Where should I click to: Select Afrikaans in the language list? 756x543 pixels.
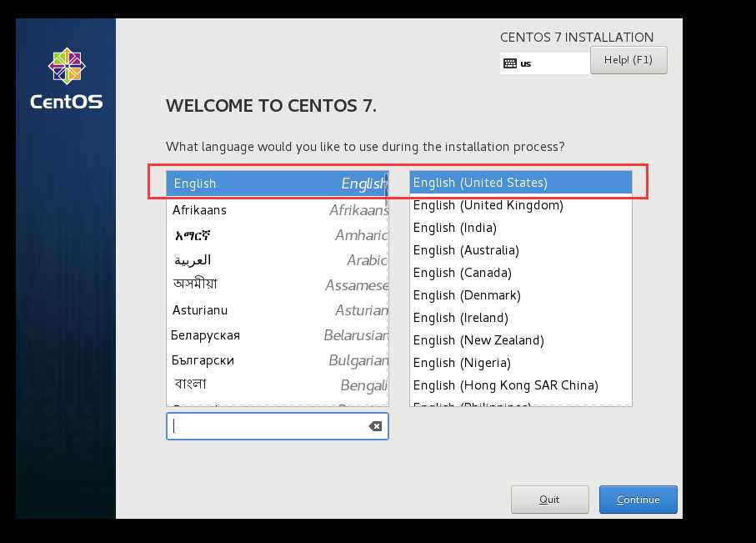pos(278,210)
